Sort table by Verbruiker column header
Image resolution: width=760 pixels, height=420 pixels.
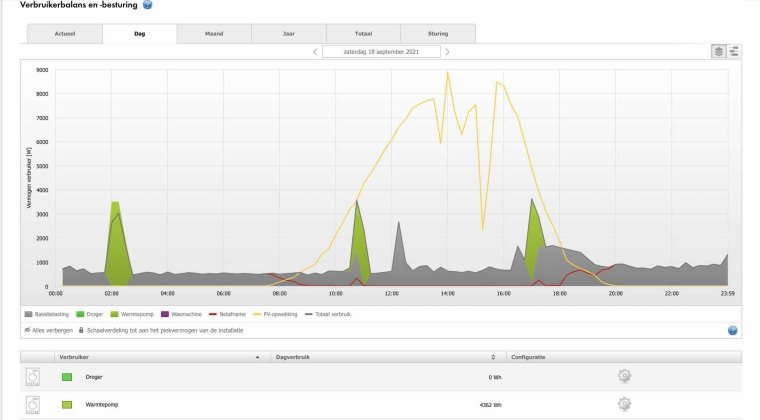(162, 357)
